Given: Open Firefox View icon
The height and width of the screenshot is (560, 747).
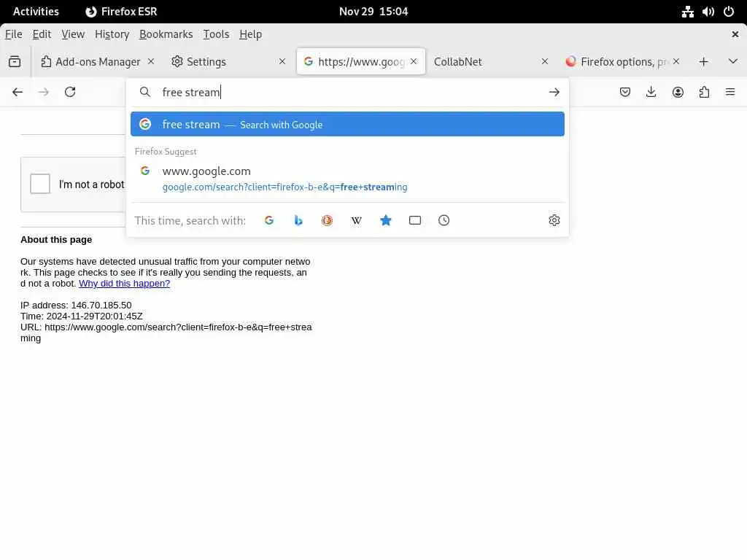Looking at the screenshot, I should pos(15,61).
